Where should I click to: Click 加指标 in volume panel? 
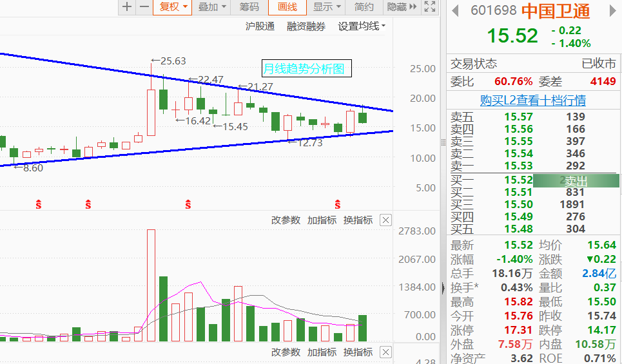pyautogui.click(x=322, y=220)
